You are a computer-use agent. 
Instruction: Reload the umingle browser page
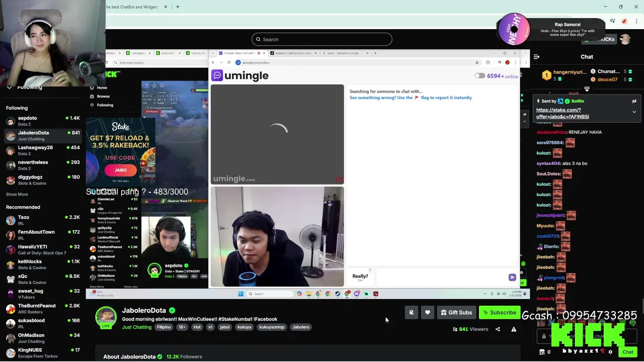tap(229, 62)
